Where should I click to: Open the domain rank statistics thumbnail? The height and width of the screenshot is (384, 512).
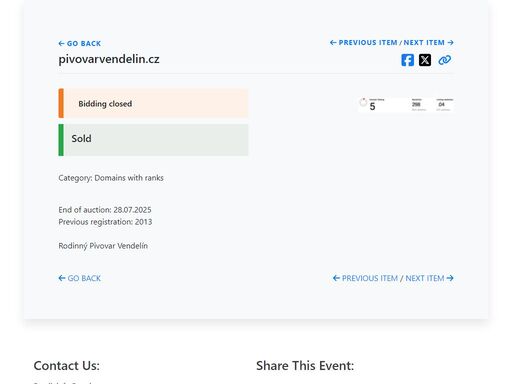(406, 105)
